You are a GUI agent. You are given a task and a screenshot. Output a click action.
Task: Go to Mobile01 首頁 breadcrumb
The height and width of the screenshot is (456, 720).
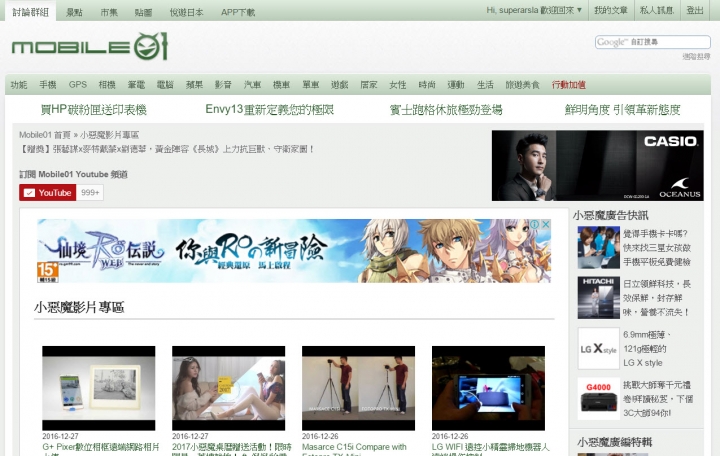coord(45,135)
